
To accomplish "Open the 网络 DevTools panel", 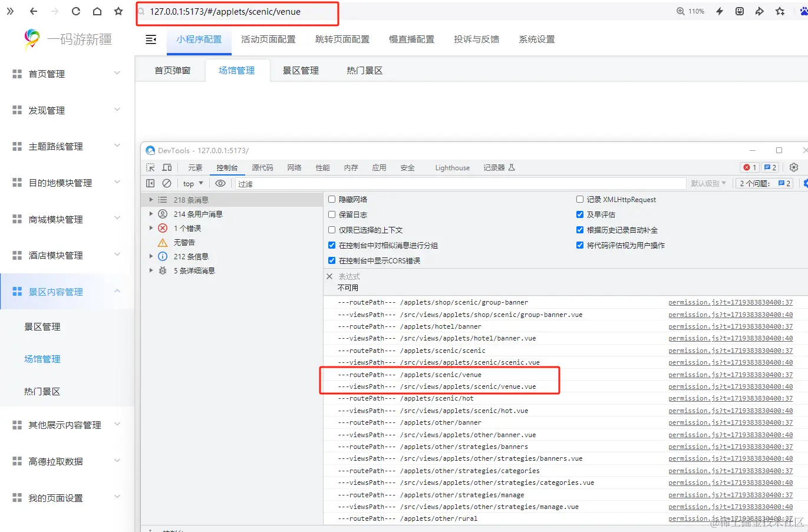I will point(294,167).
